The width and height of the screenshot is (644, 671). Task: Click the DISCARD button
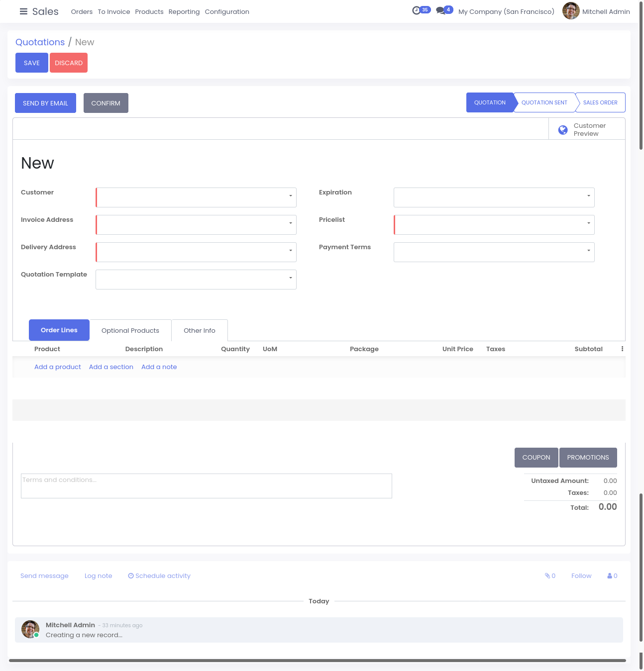[x=69, y=63]
